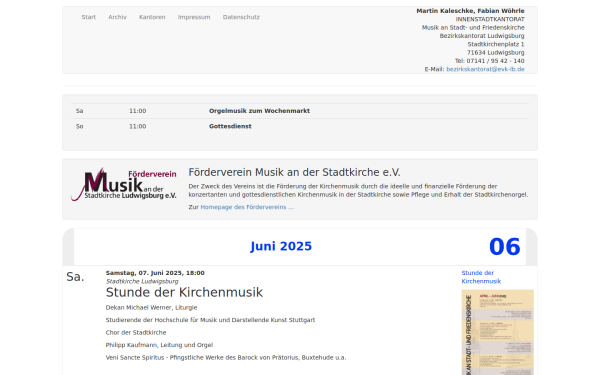
Task: Open the Datenschutz page
Action: (x=241, y=17)
